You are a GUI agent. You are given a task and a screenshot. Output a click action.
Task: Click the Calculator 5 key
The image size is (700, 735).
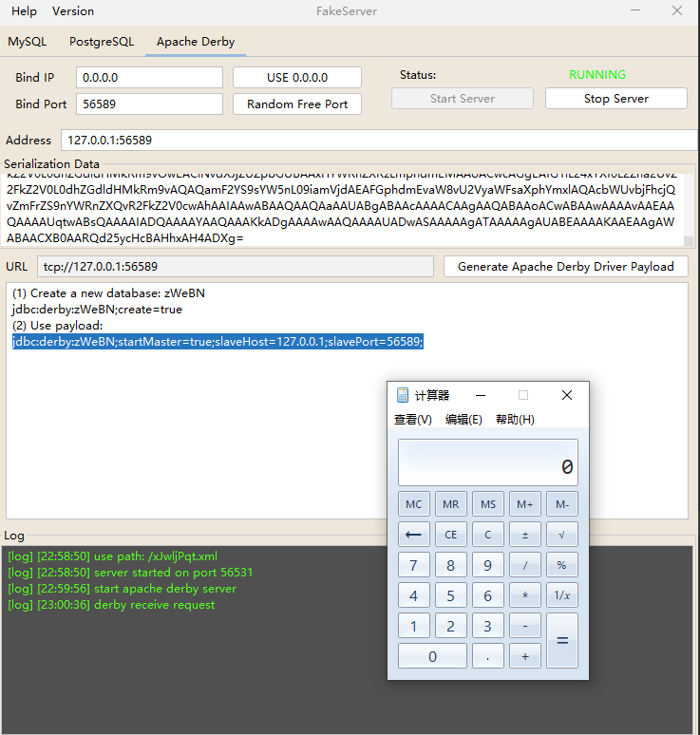(450, 595)
